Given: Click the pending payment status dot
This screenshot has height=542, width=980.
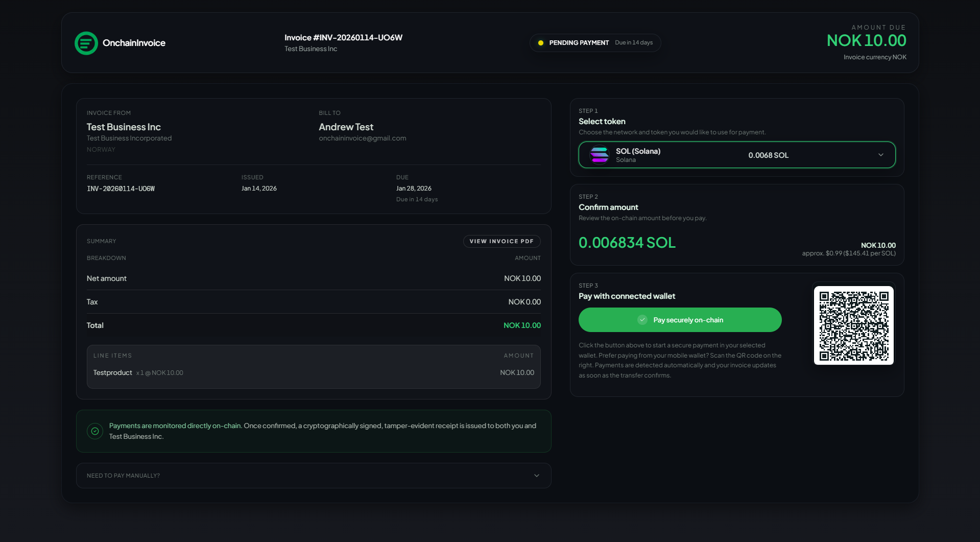Looking at the screenshot, I should point(540,43).
